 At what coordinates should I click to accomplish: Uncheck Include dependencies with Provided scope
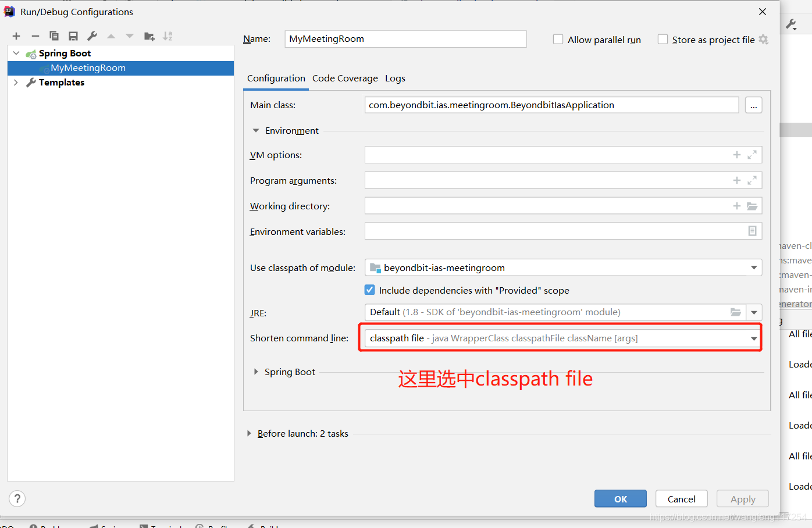(x=370, y=290)
